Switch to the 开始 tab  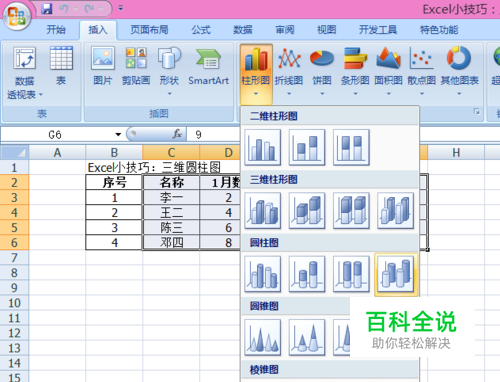pyautogui.click(x=56, y=30)
